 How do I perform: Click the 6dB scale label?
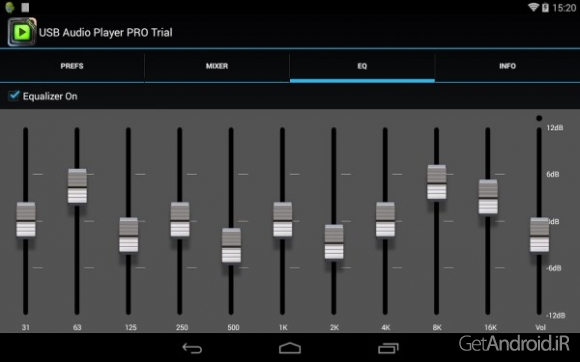tap(553, 174)
